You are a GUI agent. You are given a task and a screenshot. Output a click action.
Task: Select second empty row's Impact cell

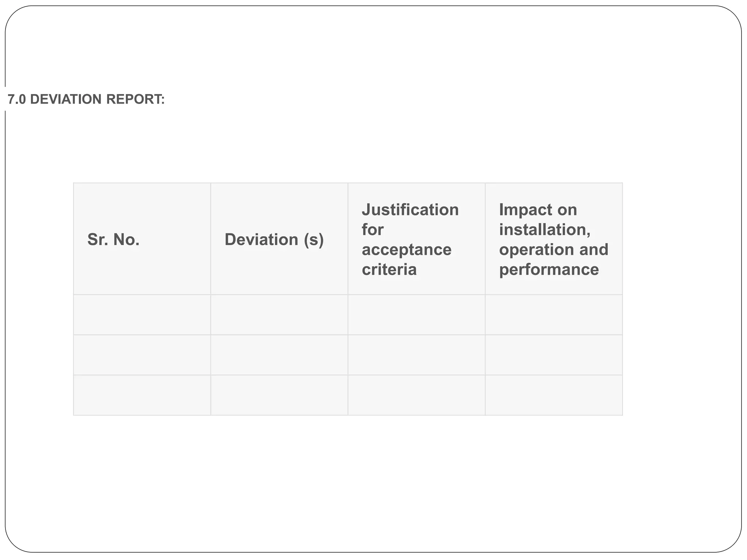click(553, 355)
